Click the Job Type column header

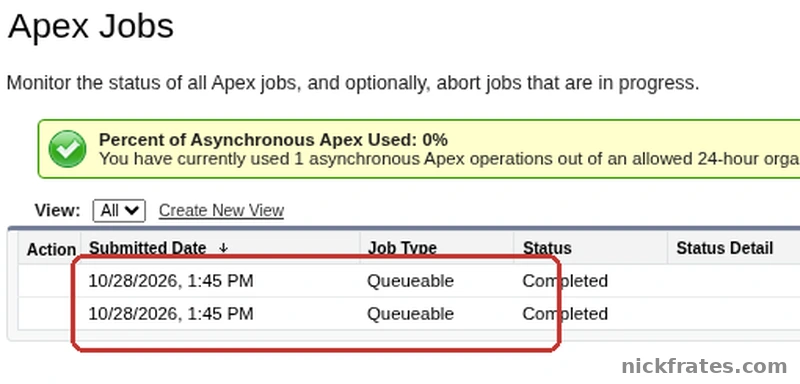(402, 248)
